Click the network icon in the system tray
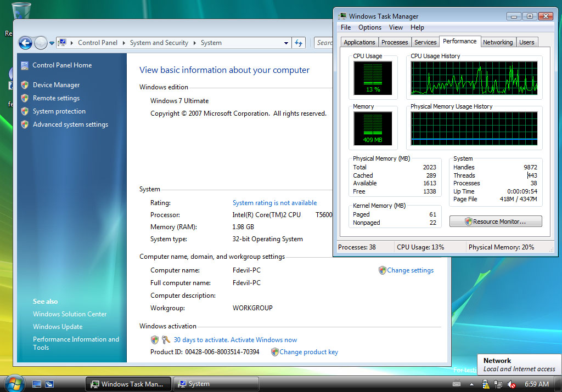The width and height of the screenshot is (562, 392). pos(498,384)
